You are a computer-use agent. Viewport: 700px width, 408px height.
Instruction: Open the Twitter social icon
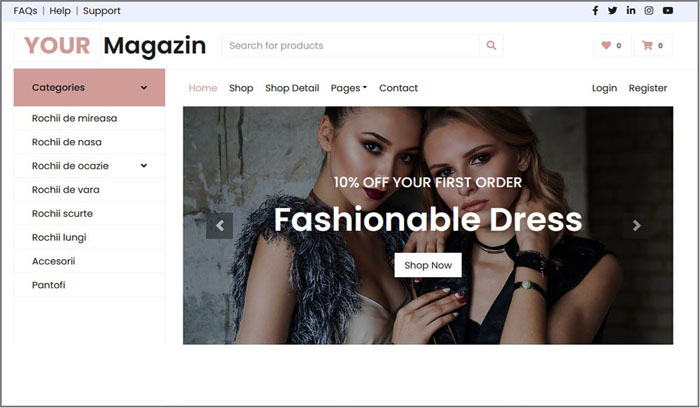pos(612,10)
